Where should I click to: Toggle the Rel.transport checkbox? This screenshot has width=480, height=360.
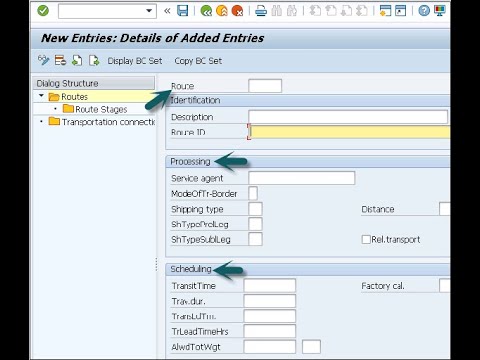[366, 239]
